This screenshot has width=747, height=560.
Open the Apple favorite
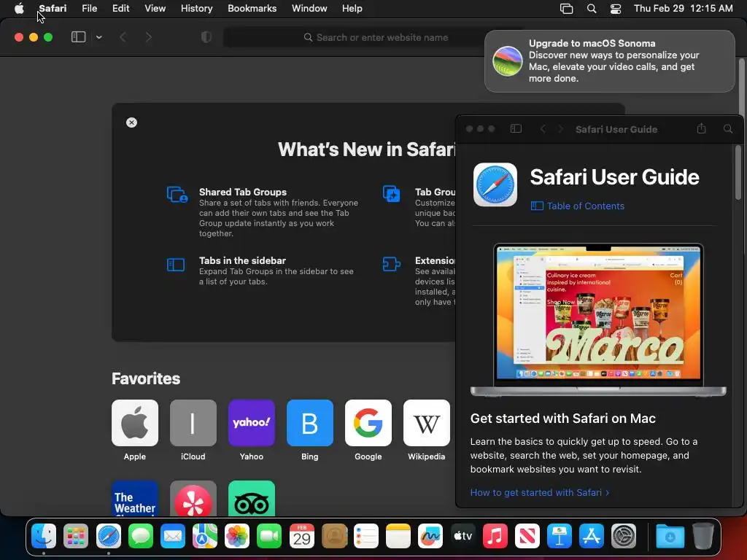[135, 423]
